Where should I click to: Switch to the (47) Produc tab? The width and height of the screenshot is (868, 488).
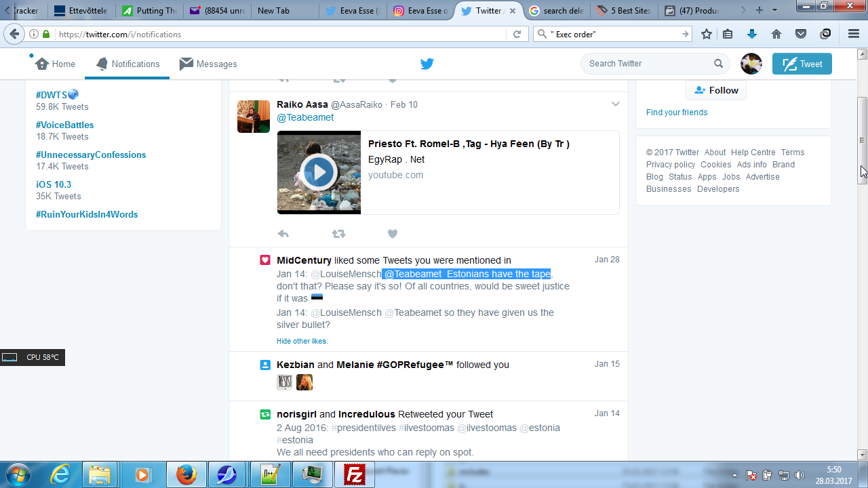point(692,10)
